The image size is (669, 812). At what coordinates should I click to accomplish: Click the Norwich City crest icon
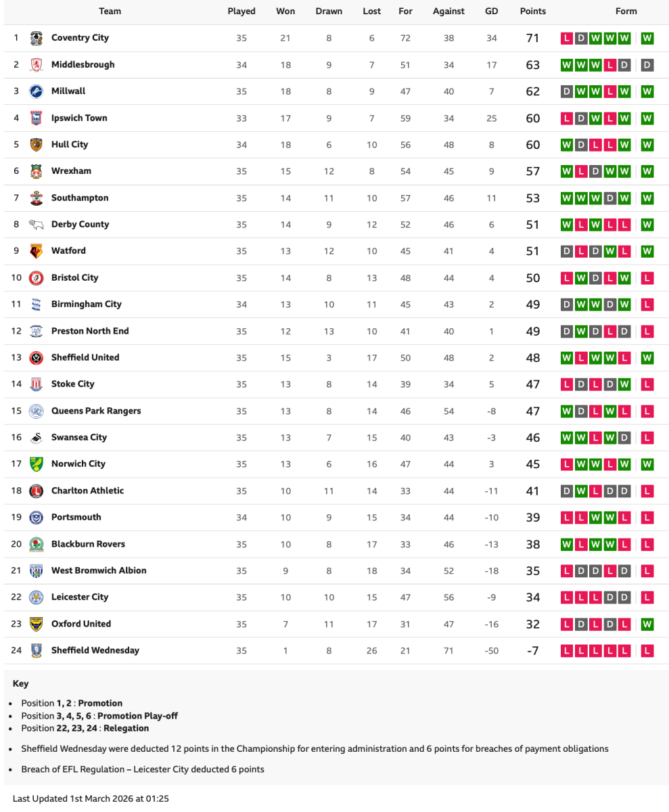point(37,464)
